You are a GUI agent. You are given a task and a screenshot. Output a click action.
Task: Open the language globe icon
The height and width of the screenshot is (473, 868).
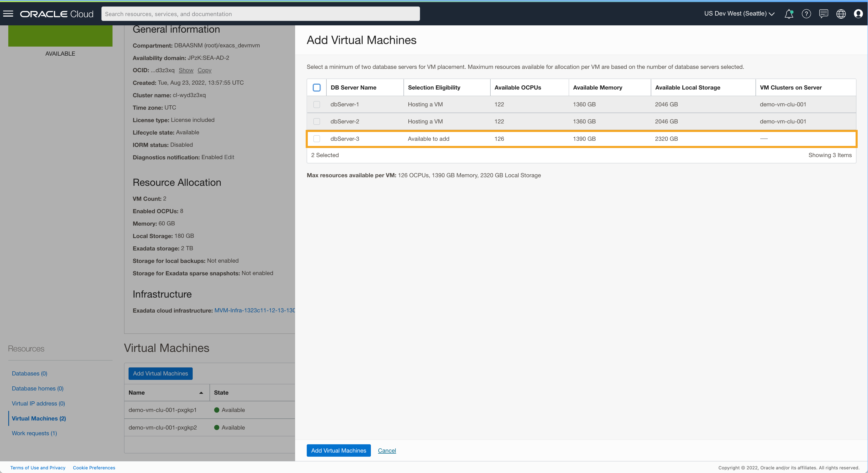pos(841,14)
